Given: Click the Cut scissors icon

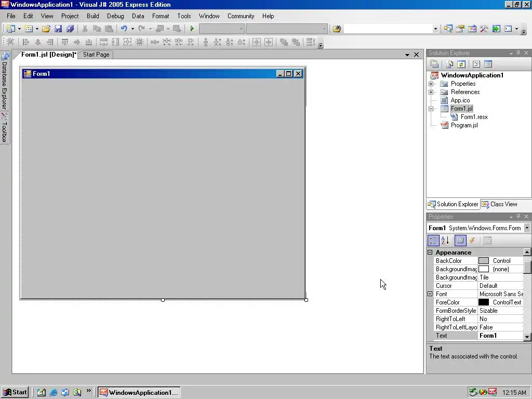Looking at the screenshot, I should pyautogui.click(x=85, y=29).
